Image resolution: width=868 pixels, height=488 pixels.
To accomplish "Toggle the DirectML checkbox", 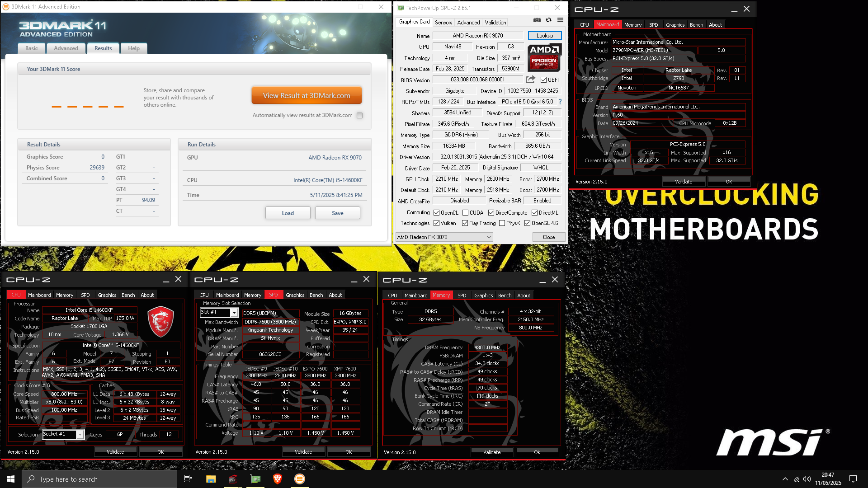I will click(534, 213).
